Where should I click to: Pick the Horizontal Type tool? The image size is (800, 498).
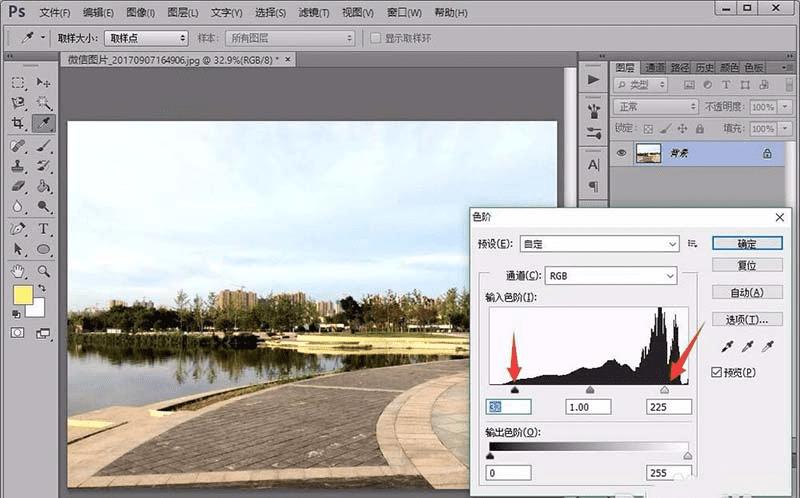(x=43, y=229)
